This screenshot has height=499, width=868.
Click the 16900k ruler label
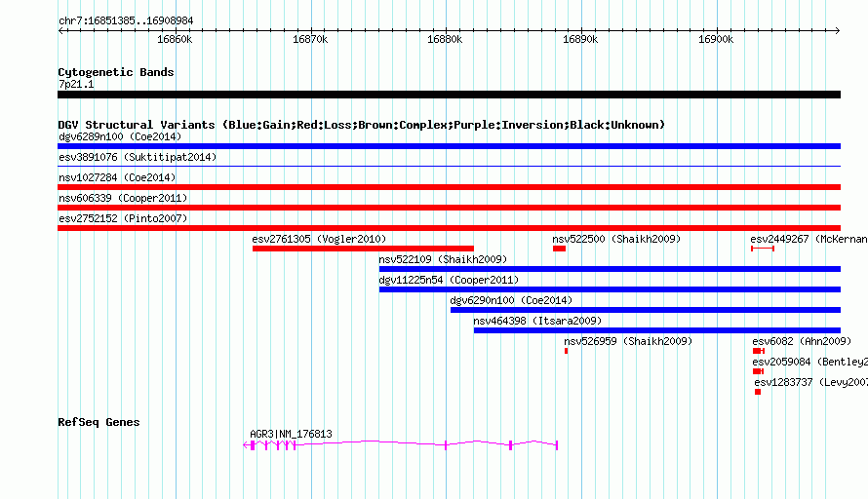tap(716, 39)
